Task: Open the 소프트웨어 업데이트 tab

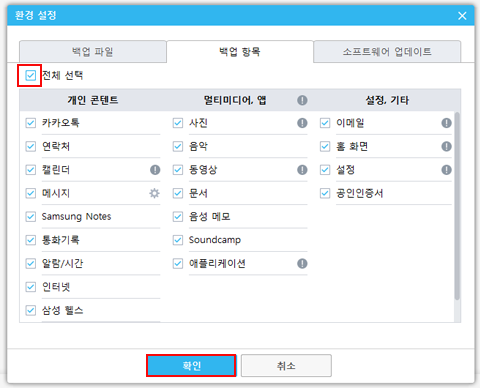Action: pos(387,52)
